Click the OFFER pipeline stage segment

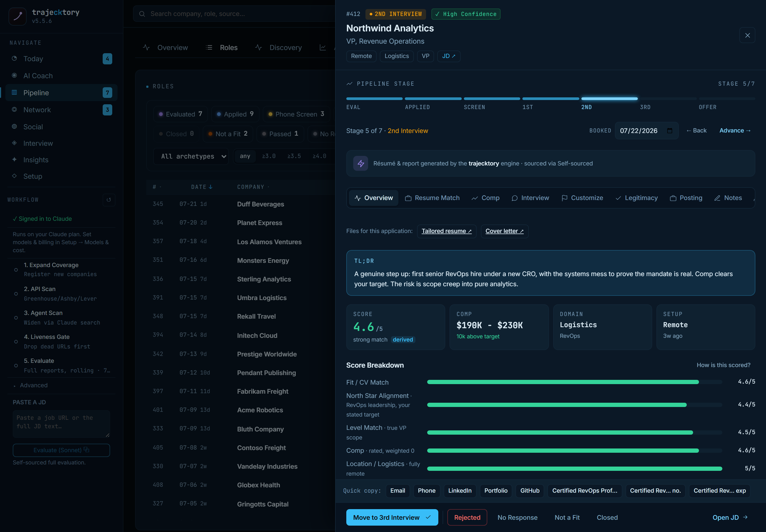coord(727,103)
